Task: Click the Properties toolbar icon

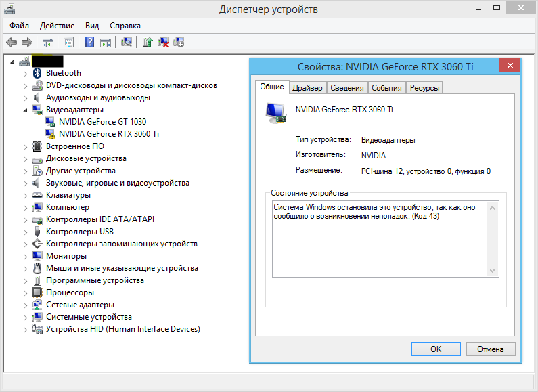Action: (68, 43)
